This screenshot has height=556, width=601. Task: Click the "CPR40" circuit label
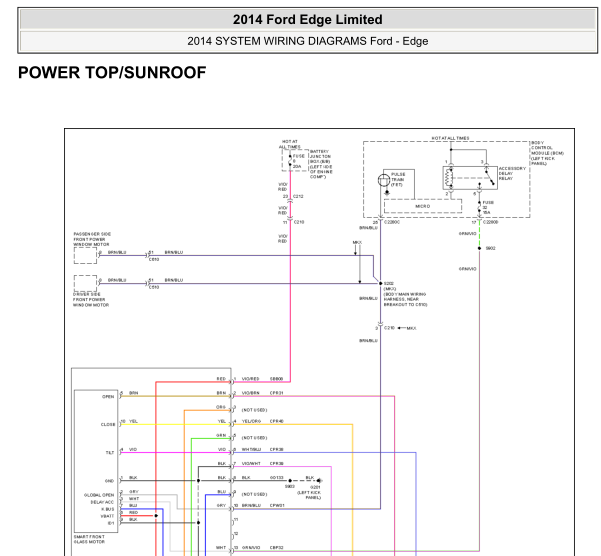(x=276, y=421)
